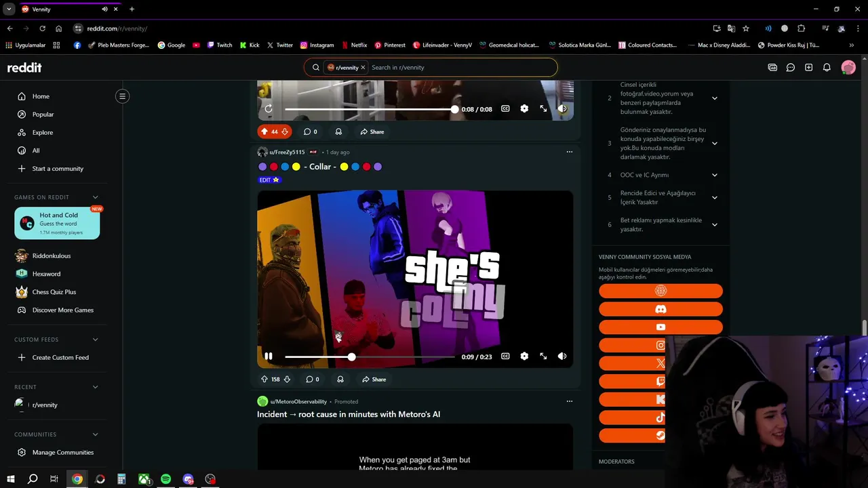Click Start a community
This screenshot has height=488, width=868.
(x=57, y=169)
